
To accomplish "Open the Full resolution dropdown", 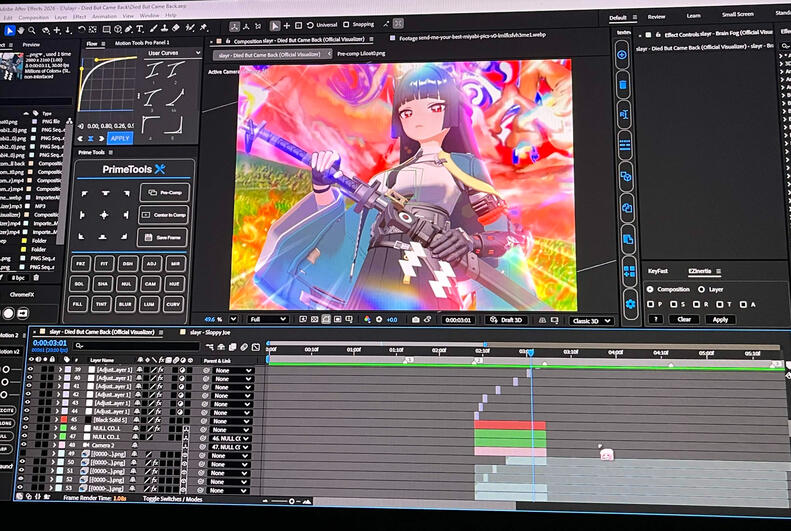I will pos(268,319).
